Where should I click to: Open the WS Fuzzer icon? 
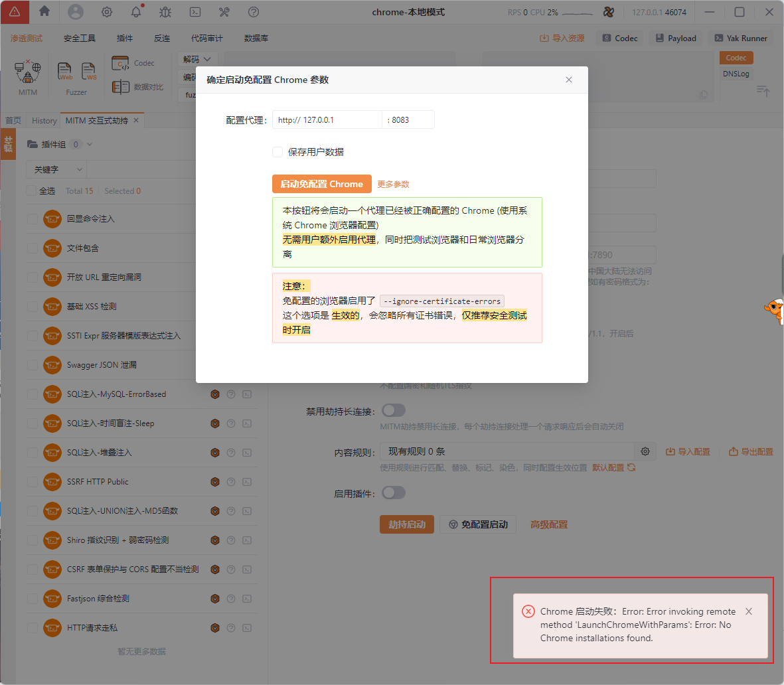88,72
